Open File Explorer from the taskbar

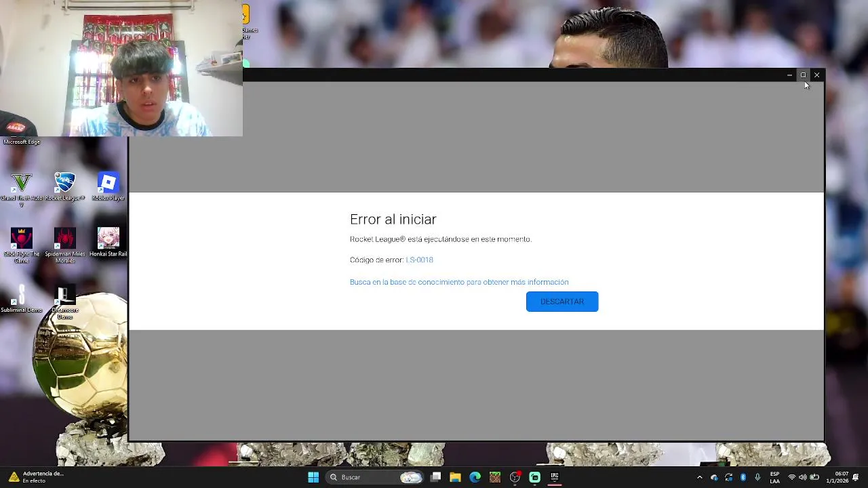455,477
